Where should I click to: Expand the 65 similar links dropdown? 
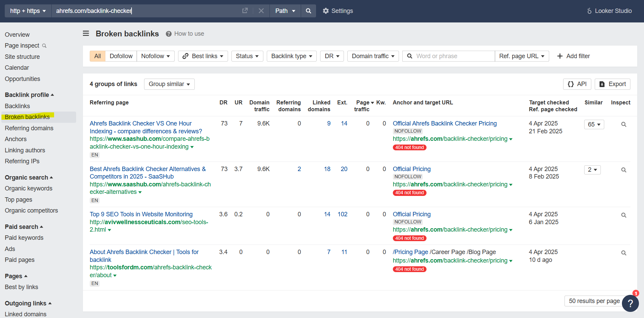[x=594, y=124]
